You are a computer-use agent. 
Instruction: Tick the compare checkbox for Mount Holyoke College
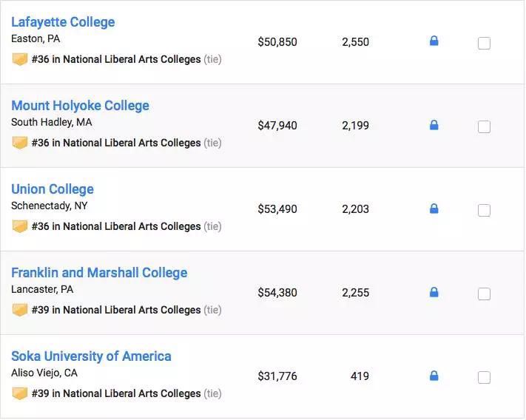(484, 127)
